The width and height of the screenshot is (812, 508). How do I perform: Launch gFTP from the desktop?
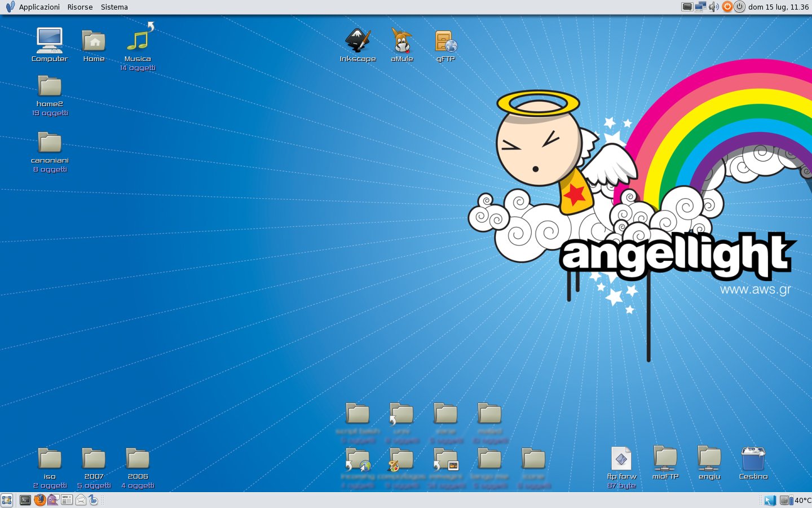click(x=445, y=42)
